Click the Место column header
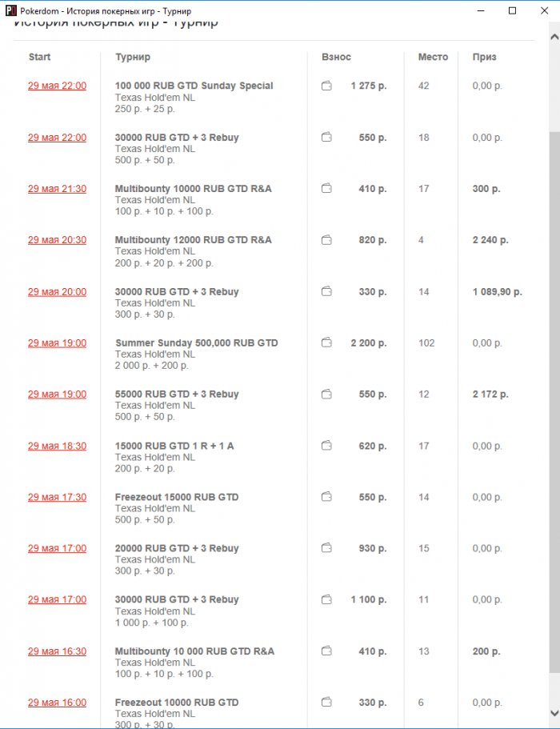Screen dimensions: 560x729 click(433, 58)
